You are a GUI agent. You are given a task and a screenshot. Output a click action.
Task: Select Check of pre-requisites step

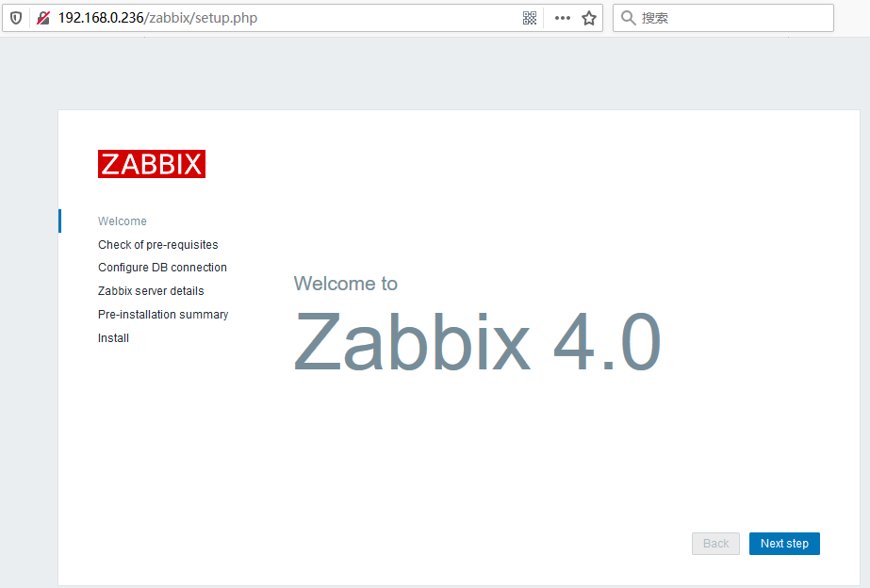click(158, 245)
